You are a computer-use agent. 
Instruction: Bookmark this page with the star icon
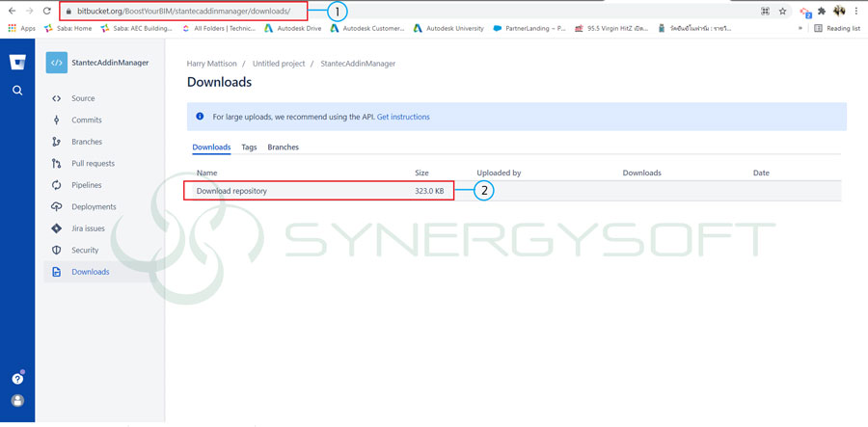[x=782, y=11]
